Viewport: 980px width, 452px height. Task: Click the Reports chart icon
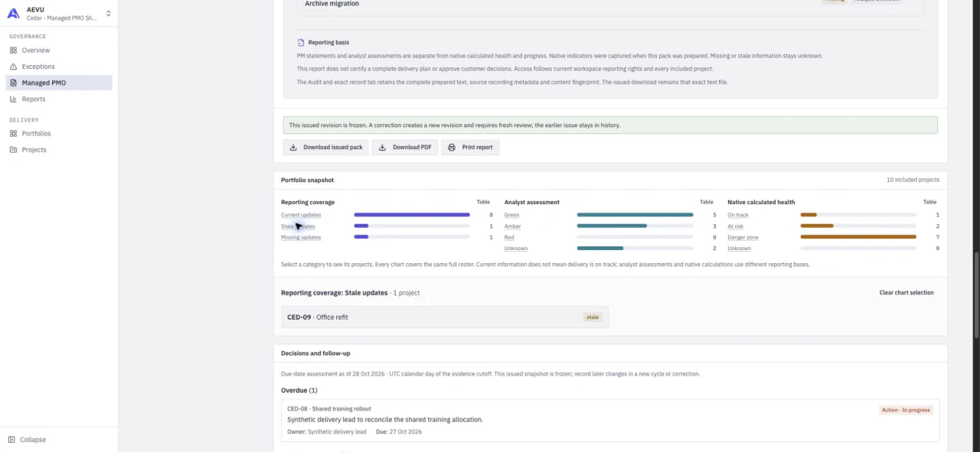(x=13, y=99)
